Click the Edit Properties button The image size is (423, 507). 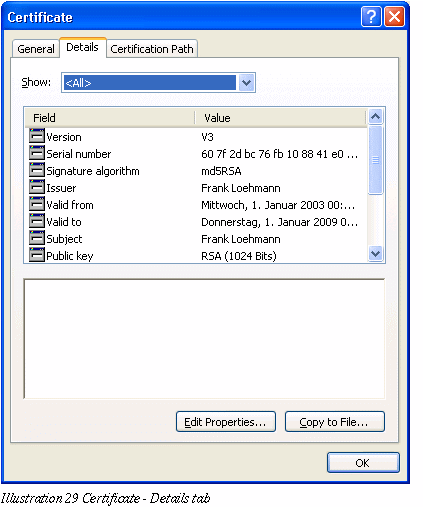(226, 422)
